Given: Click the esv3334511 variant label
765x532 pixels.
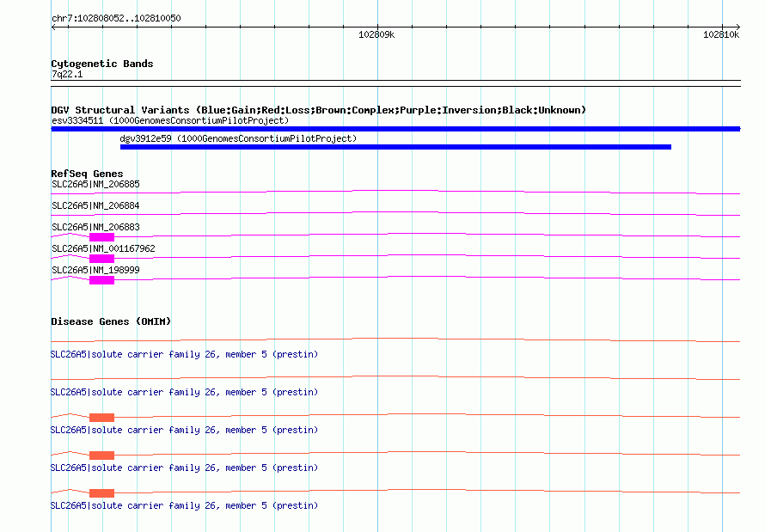Looking at the screenshot, I should coord(170,120).
